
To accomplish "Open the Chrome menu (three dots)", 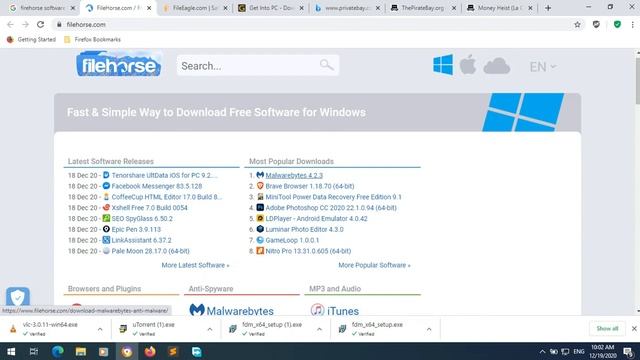I will pos(633,24).
